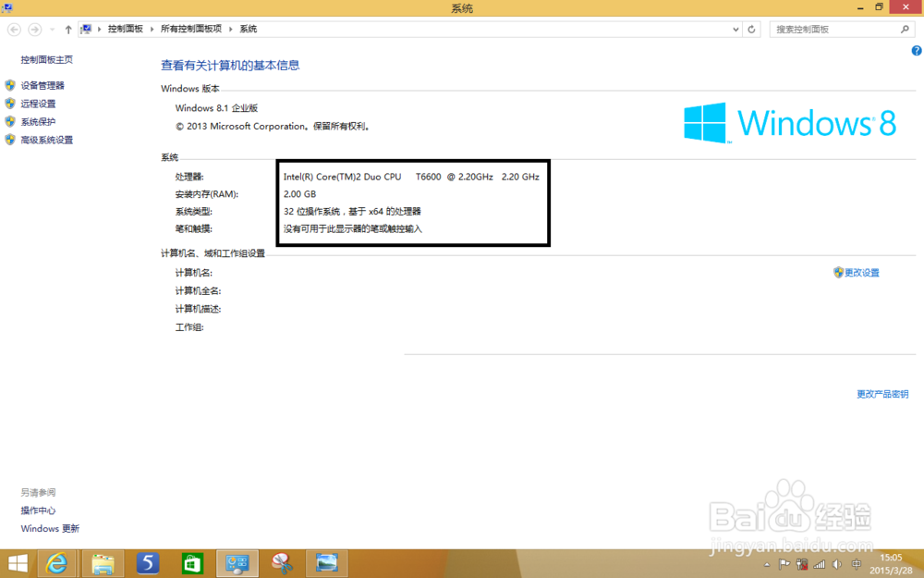Click the shield icon beside 高级系统设置

point(10,141)
